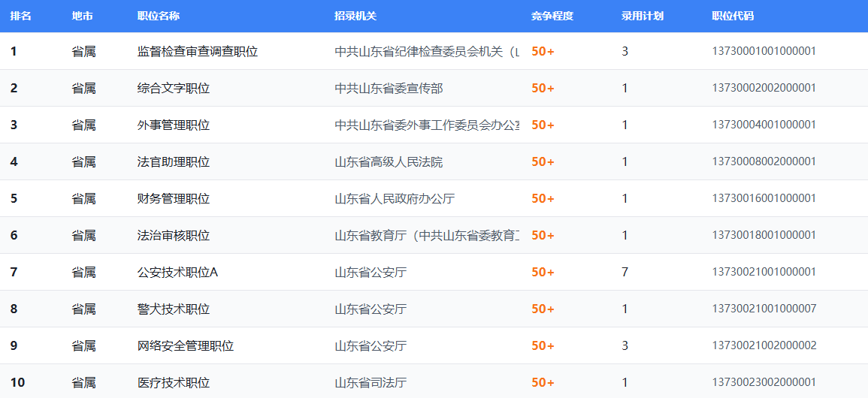Open the 医疗技术职位 position entry
The image size is (868, 398).
(x=173, y=382)
